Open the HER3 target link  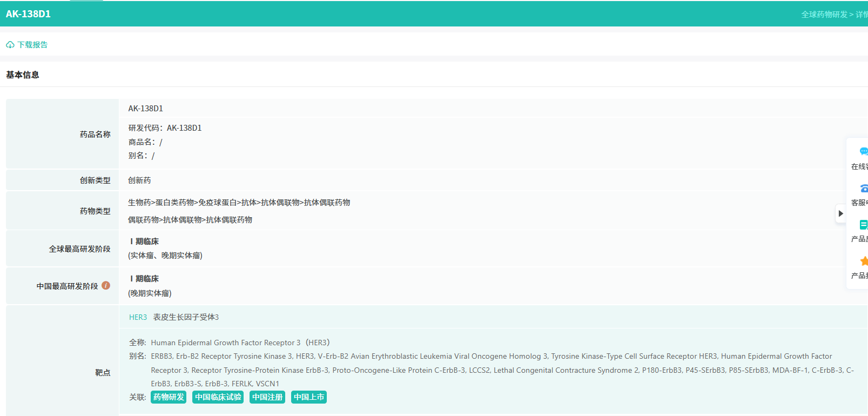tap(138, 317)
